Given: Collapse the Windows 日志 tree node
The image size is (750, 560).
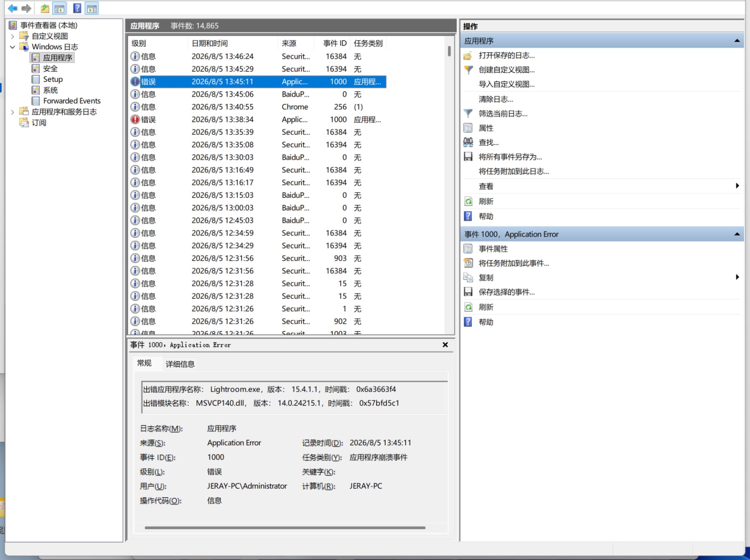Looking at the screenshot, I should [x=12, y=47].
